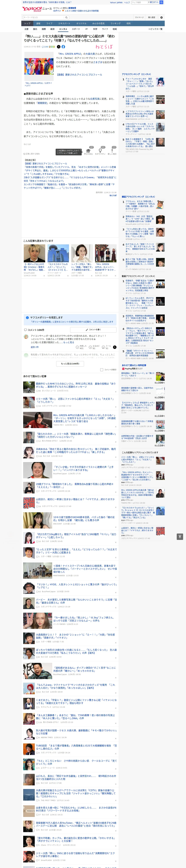
Task: Expand replies via 返信 2件
Action: click(x=34, y=347)
